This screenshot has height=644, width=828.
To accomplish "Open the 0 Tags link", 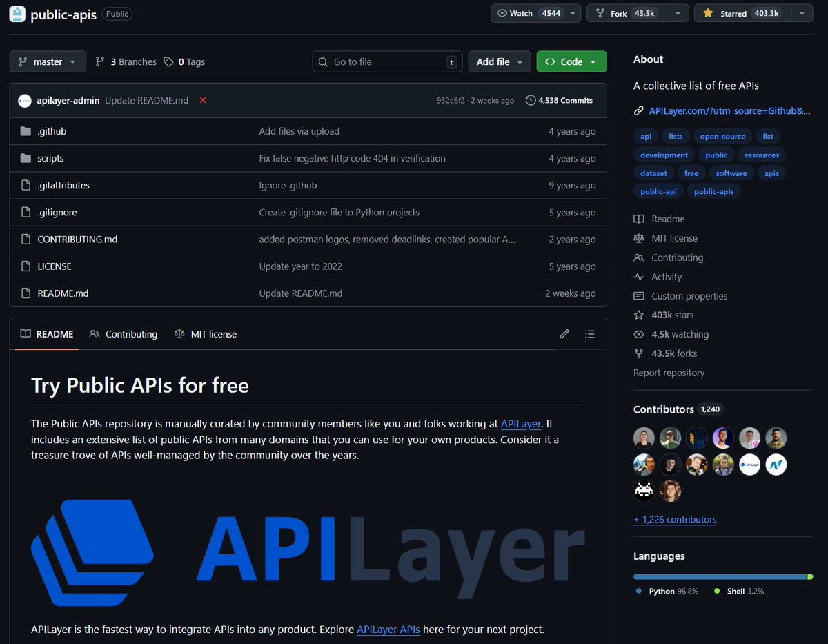I will click(184, 61).
